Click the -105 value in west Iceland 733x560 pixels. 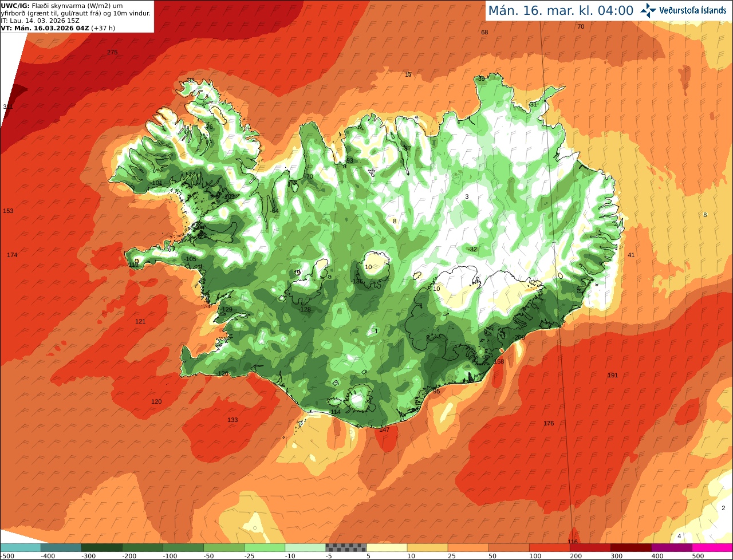[x=191, y=259]
